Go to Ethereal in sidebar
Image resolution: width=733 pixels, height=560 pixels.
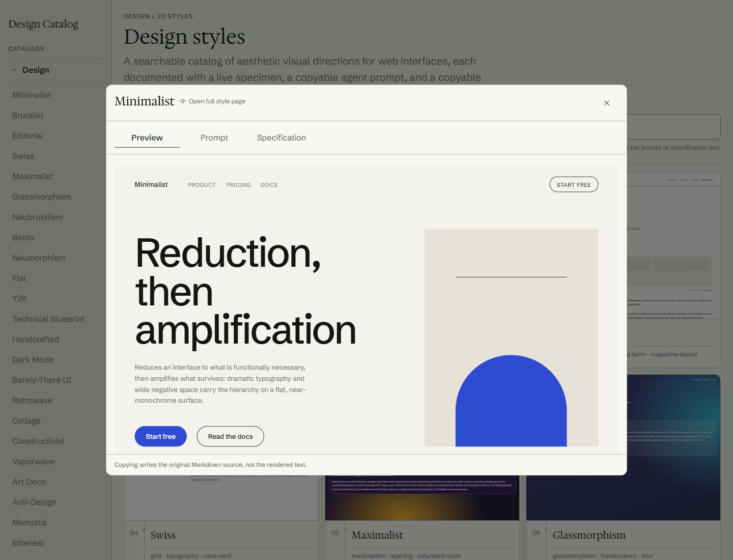click(x=27, y=543)
